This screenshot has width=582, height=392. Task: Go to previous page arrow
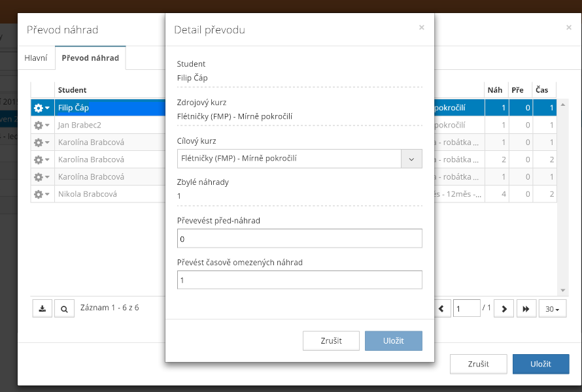coord(441,308)
